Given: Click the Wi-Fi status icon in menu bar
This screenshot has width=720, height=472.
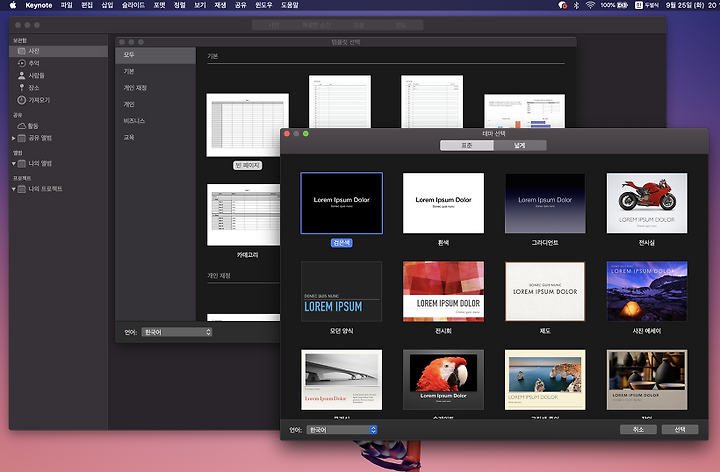Looking at the screenshot, I should click(x=591, y=5).
